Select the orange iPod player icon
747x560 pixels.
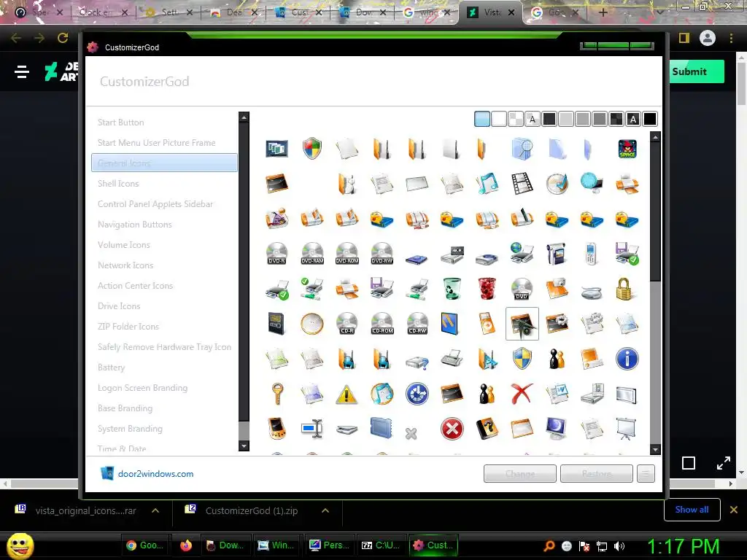487,323
